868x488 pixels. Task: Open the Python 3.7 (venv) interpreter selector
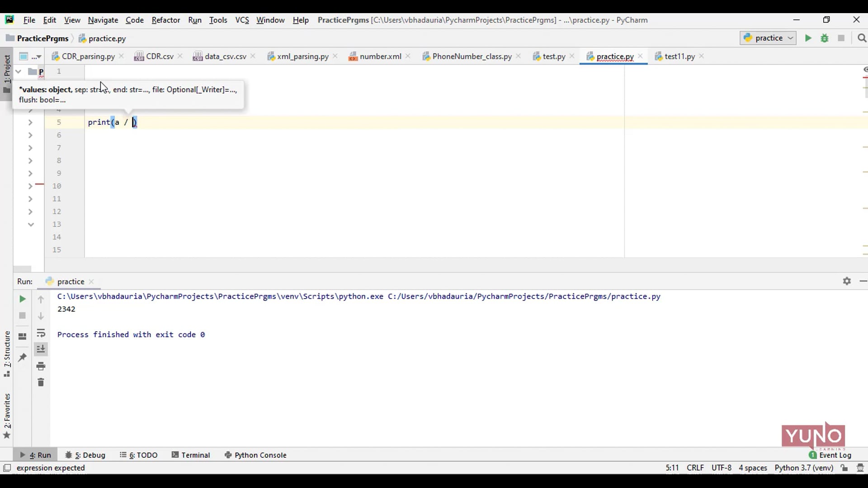click(803, 468)
